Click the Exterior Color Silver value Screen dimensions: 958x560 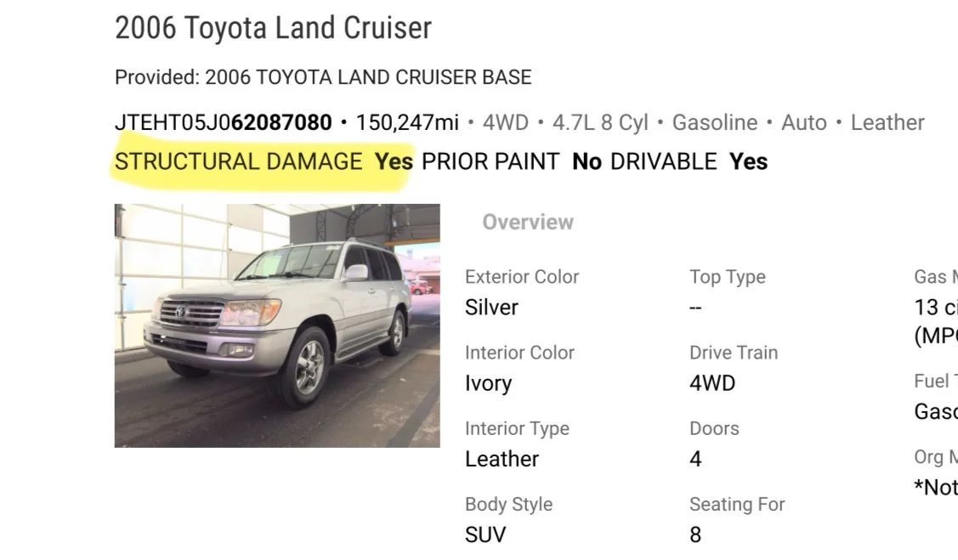tap(491, 307)
